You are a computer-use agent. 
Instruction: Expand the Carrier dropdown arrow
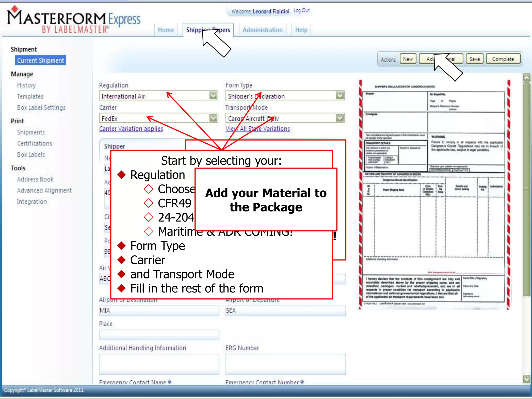(x=213, y=118)
